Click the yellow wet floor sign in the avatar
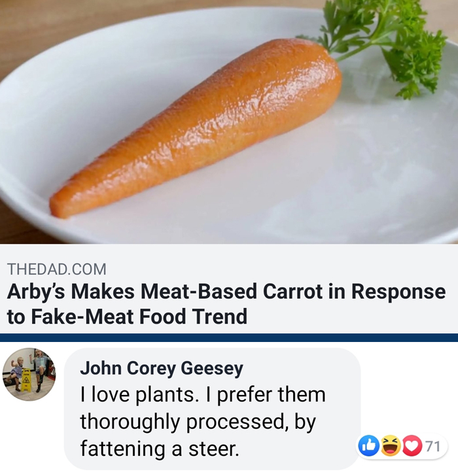The image size is (458, 476). coord(26,380)
